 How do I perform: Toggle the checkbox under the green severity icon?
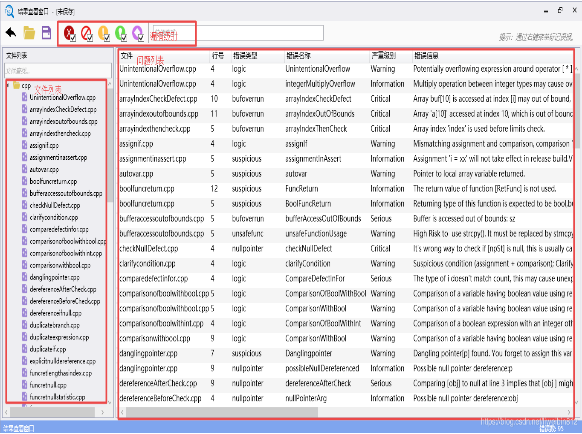coord(124,37)
